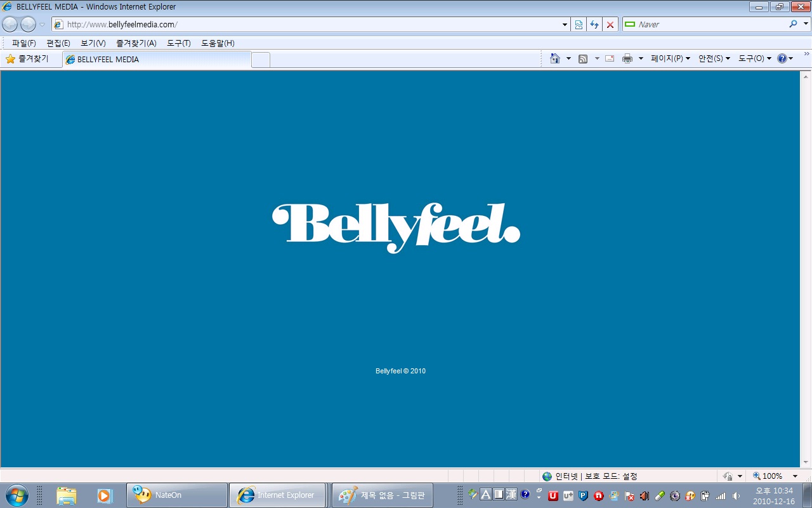Open the 보기(V) menu
Image resolution: width=812 pixels, height=508 pixels.
93,43
